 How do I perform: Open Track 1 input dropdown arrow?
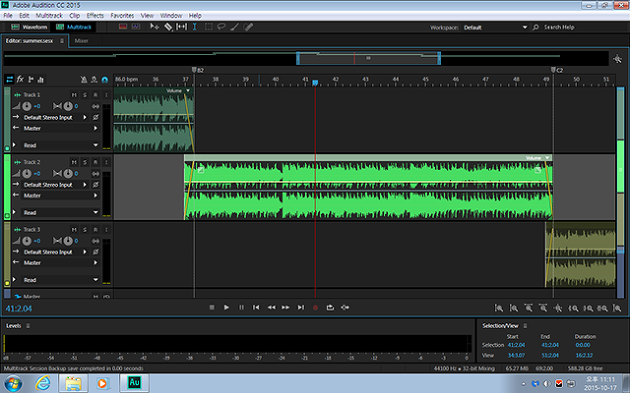(85, 117)
